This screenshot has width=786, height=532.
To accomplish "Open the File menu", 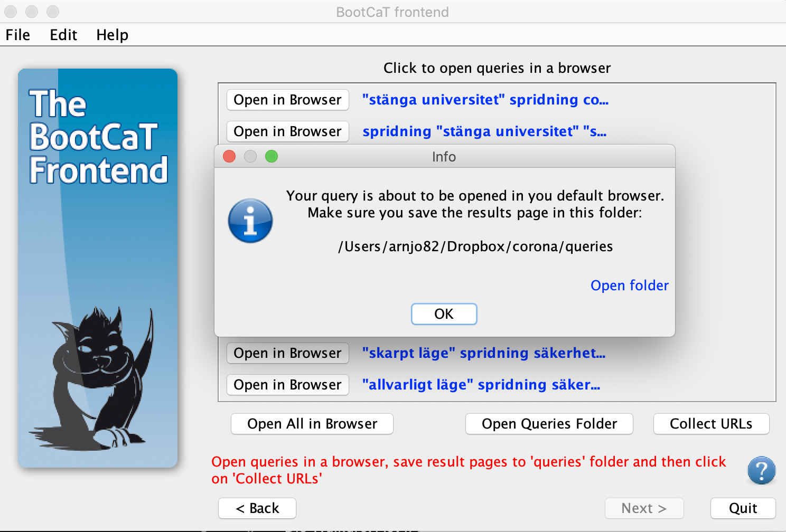I will point(18,35).
